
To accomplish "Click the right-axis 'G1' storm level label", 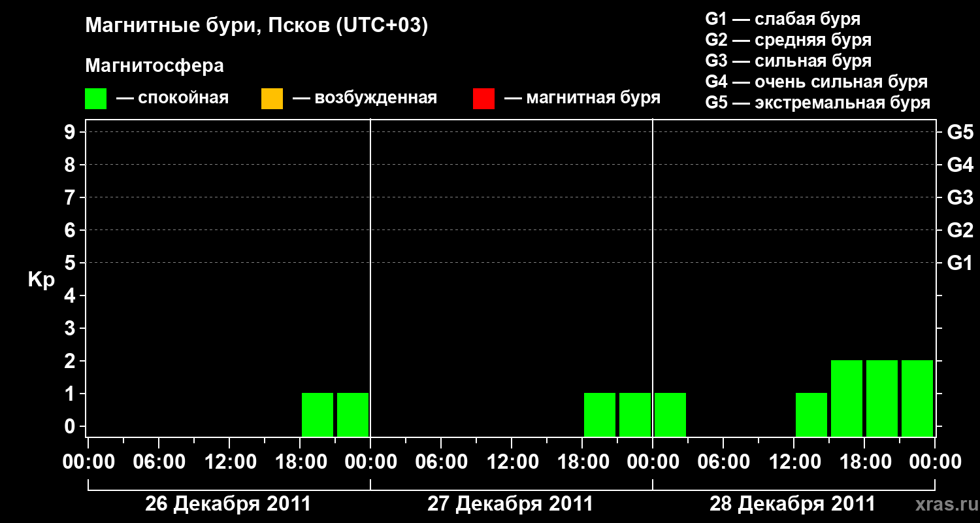I will (960, 263).
